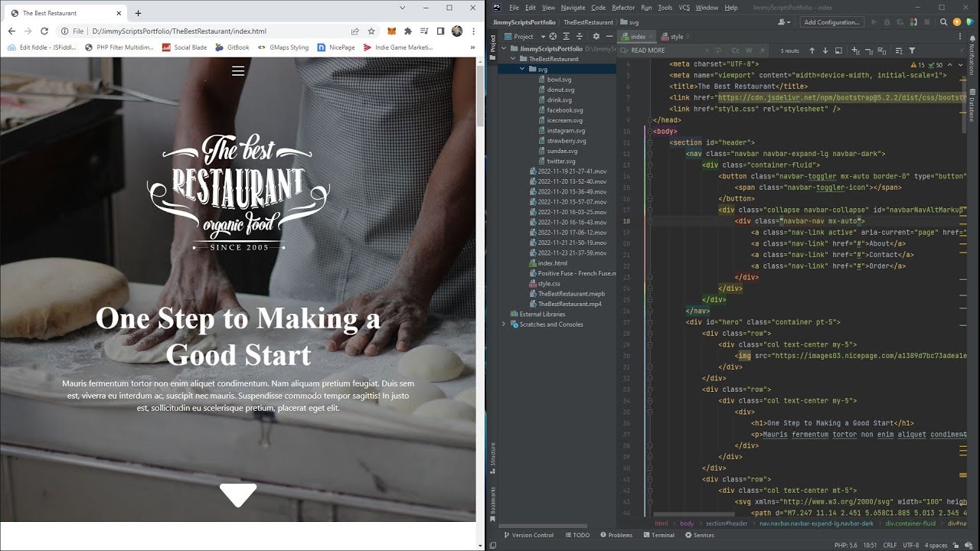Change CRLF line separator in status bar
The height and width of the screenshot is (551, 980).
[890, 545]
